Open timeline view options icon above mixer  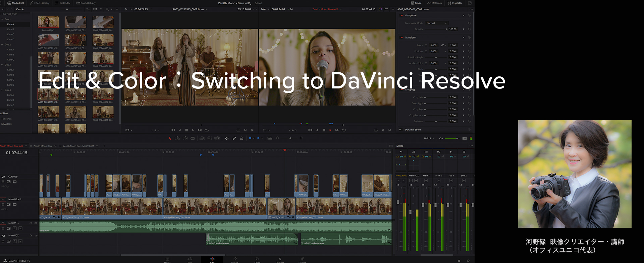click(x=391, y=146)
